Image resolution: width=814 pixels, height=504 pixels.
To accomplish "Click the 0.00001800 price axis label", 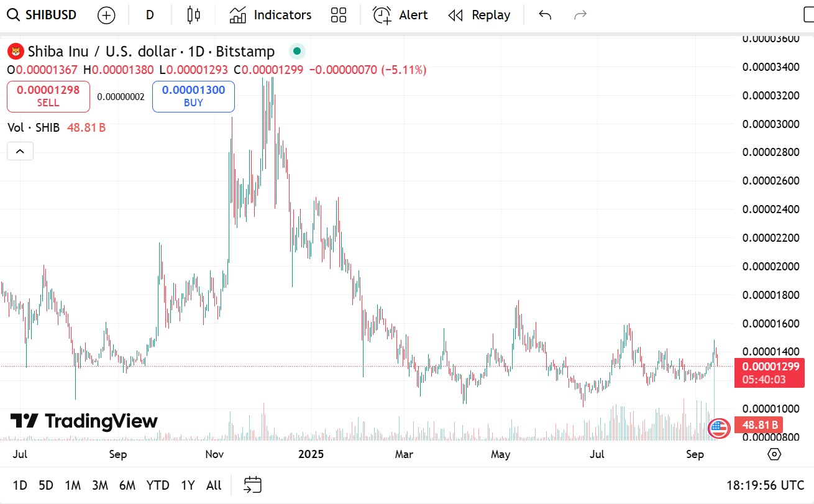I will click(x=771, y=295).
